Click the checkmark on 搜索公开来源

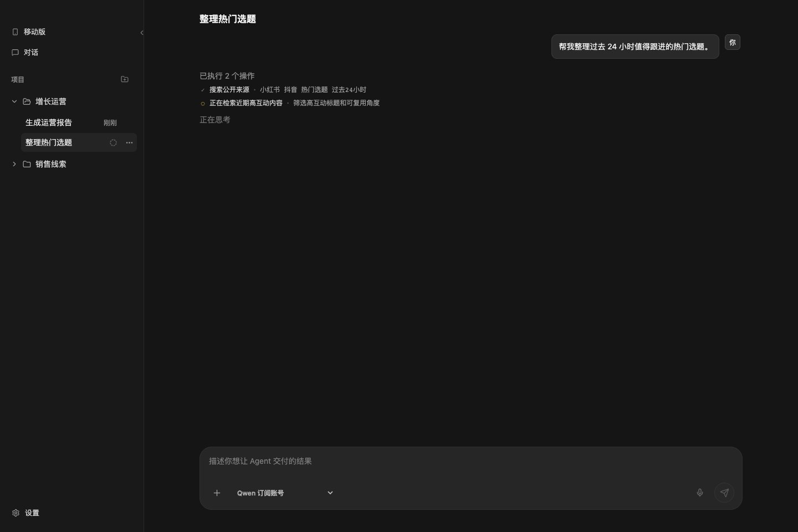(203, 90)
